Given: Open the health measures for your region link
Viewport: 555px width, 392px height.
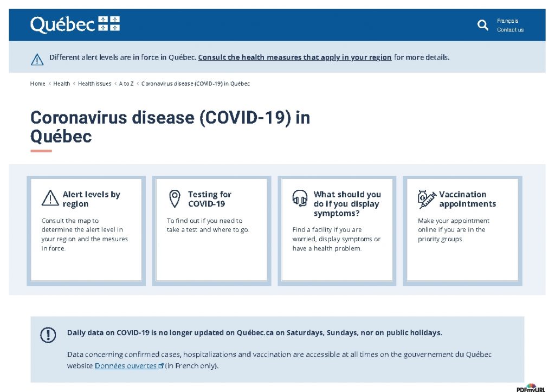Looking at the screenshot, I should [295, 57].
